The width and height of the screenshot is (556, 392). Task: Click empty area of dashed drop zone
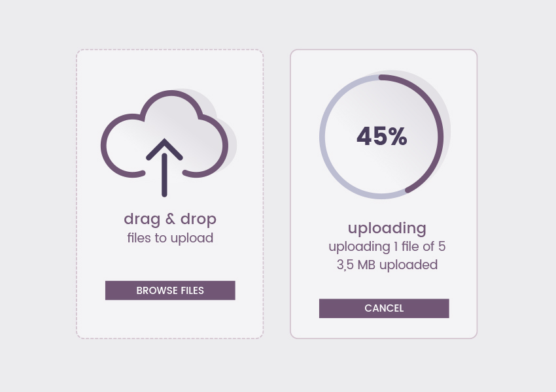tap(170, 262)
